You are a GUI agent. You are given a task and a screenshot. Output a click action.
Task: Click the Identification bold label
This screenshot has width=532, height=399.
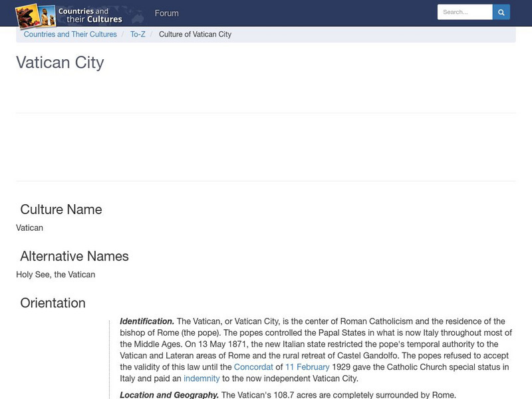tap(147, 321)
